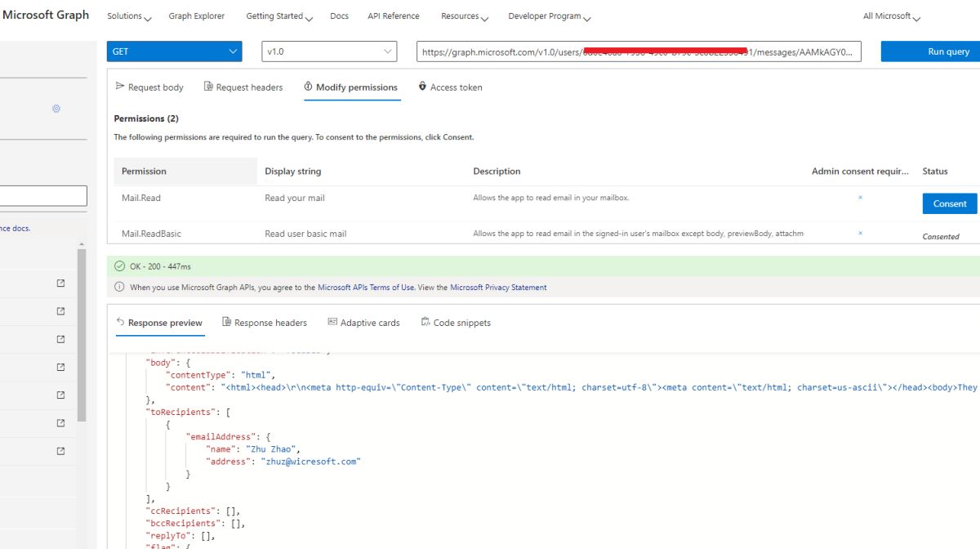Image resolution: width=980 pixels, height=549 pixels.
Task: Open the Access token tab
Action: pos(451,87)
